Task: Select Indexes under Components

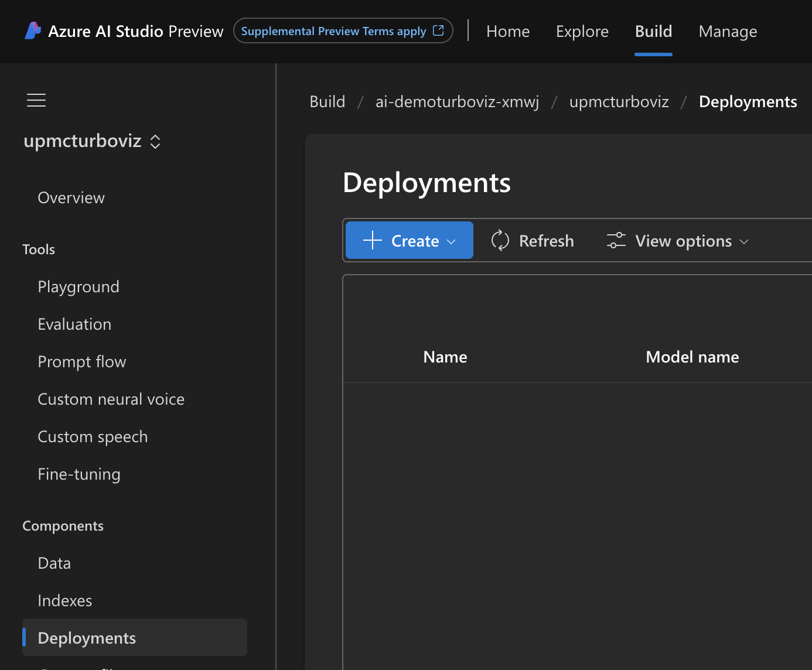Action: [65, 601]
